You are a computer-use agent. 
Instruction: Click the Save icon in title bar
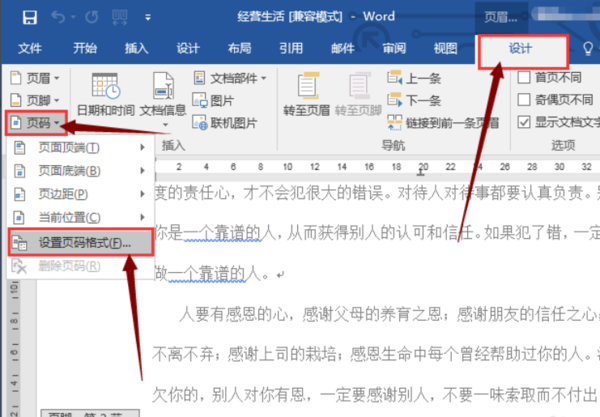pos(30,17)
